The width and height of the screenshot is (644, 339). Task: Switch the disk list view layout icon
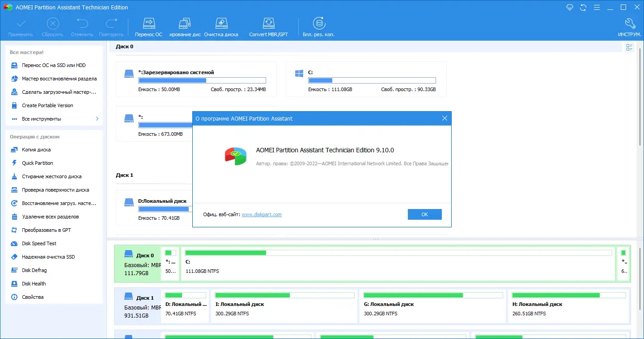(x=630, y=47)
